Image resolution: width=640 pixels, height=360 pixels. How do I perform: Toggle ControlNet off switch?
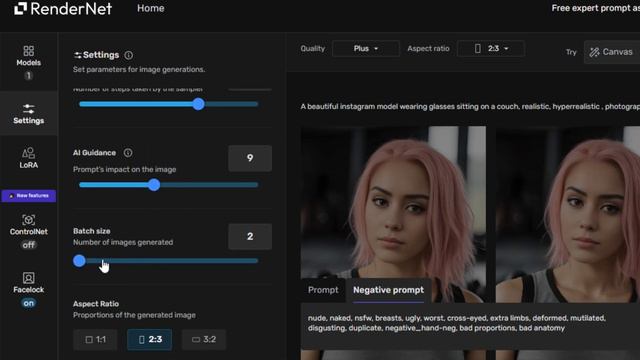(29, 245)
